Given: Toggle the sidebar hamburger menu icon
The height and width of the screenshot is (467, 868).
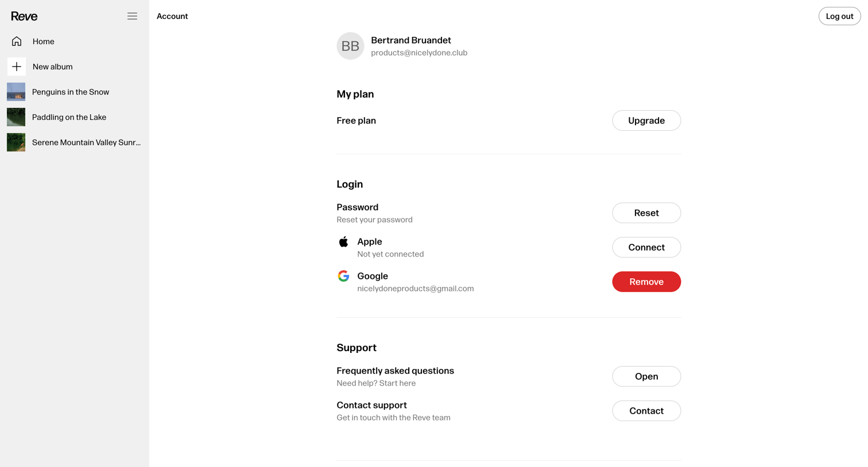Looking at the screenshot, I should click(x=132, y=16).
